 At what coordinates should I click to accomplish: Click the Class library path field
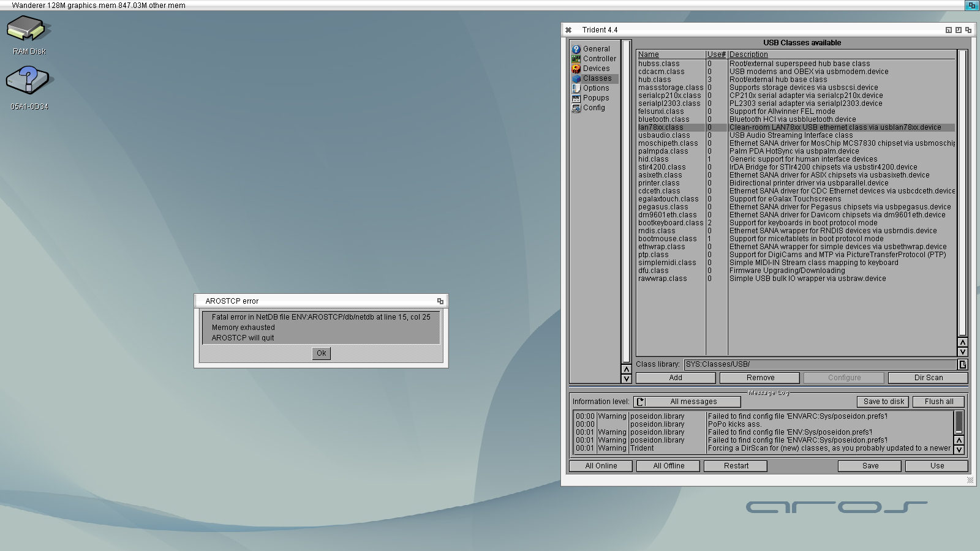820,364
